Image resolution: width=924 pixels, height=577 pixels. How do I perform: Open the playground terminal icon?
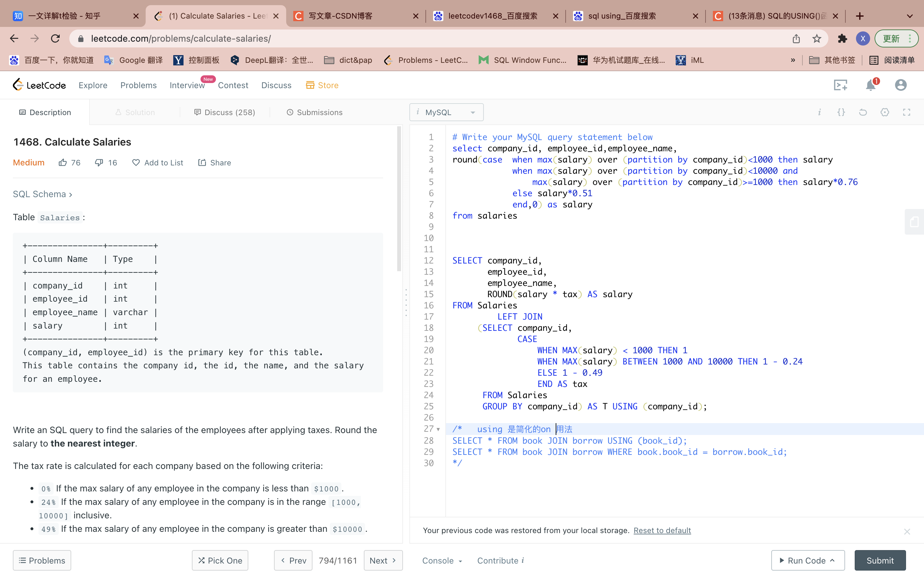840,85
